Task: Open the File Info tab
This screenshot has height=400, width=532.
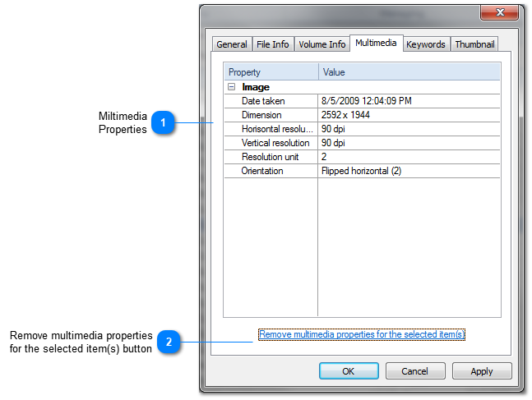Action: click(x=272, y=44)
